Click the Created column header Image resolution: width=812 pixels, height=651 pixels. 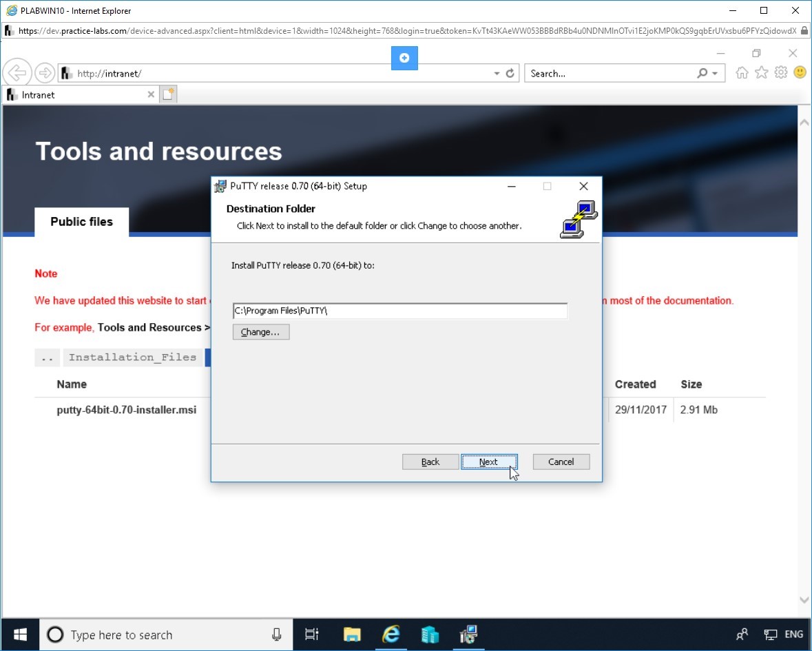[x=636, y=384]
